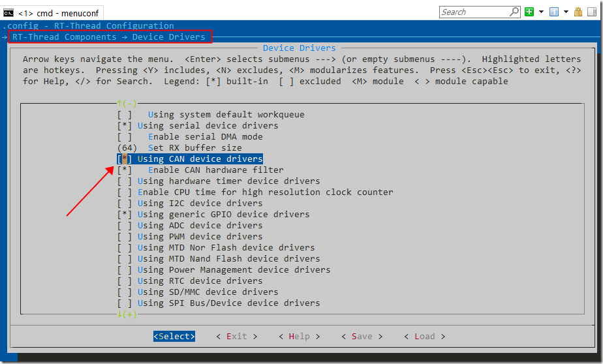603x364 pixels.
Task: Expand dropdown arrow beside green plus icon
Action: point(541,12)
